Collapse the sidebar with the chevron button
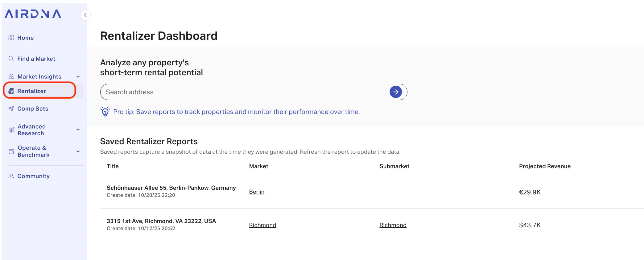644x260 pixels. [x=85, y=15]
